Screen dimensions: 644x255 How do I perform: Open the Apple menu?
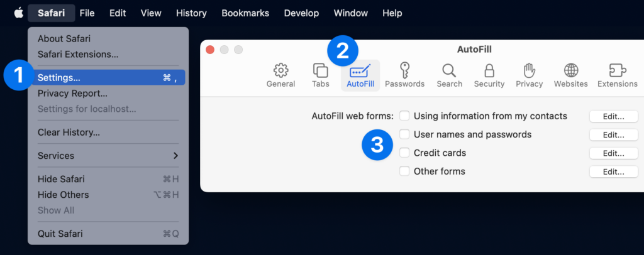[x=18, y=13]
